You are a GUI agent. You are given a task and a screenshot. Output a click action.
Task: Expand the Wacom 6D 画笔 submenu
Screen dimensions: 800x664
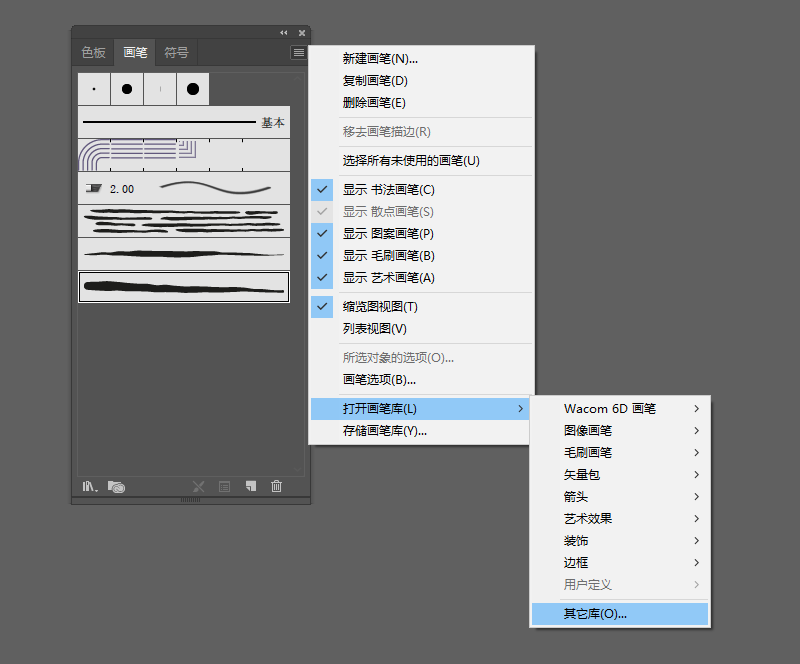point(620,409)
